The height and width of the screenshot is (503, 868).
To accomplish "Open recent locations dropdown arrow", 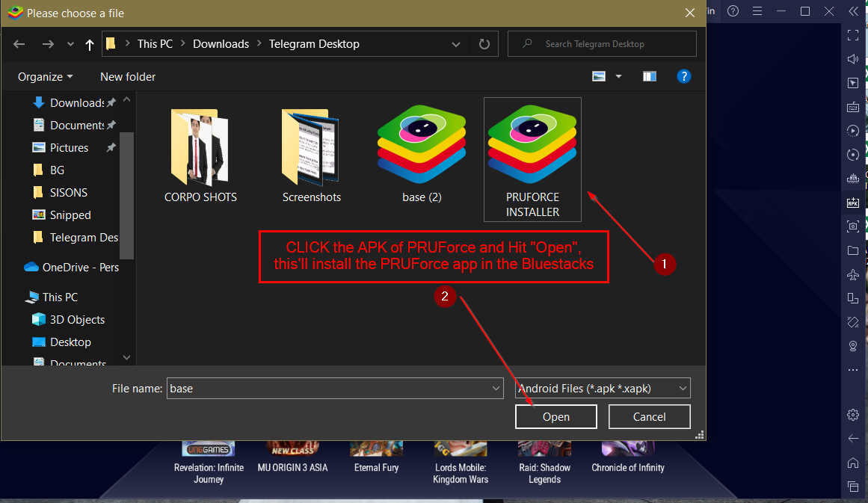I will coord(70,43).
